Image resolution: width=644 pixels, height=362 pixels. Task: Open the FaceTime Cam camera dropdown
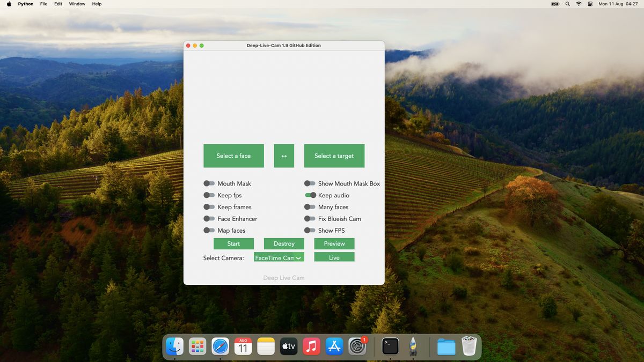(279, 257)
